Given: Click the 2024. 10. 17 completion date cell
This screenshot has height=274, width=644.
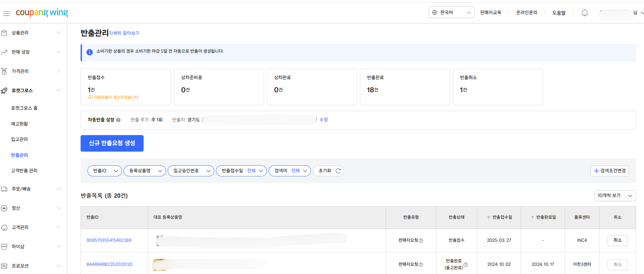Looking at the screenshot, I should [543, 264].
